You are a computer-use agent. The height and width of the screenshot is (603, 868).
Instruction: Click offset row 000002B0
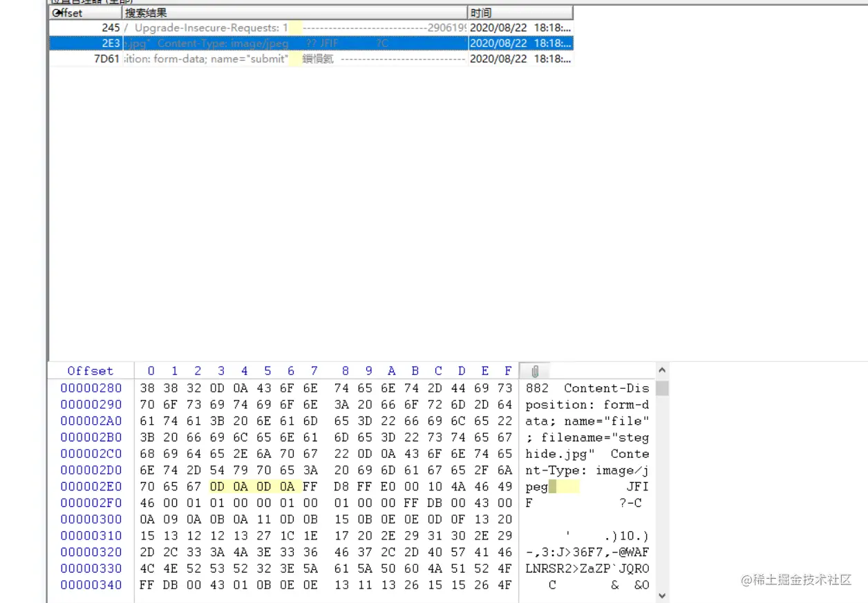91,437
